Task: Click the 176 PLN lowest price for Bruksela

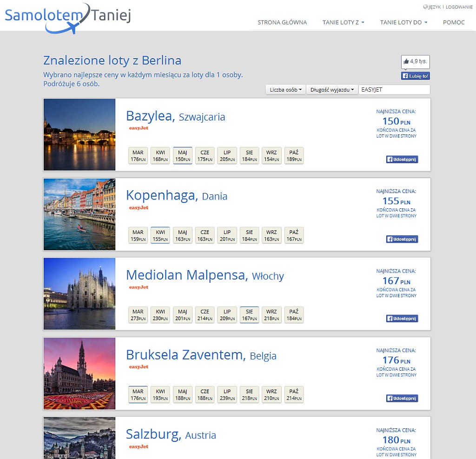Action: point(396,360)
